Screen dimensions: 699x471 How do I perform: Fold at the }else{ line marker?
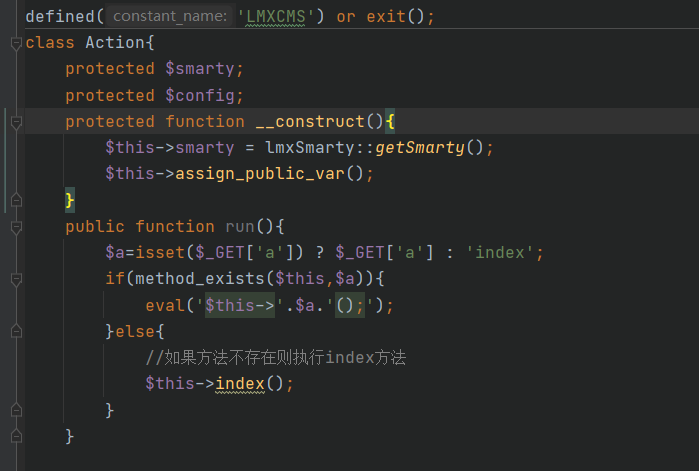pyautogui.click(x=16, y=332)
